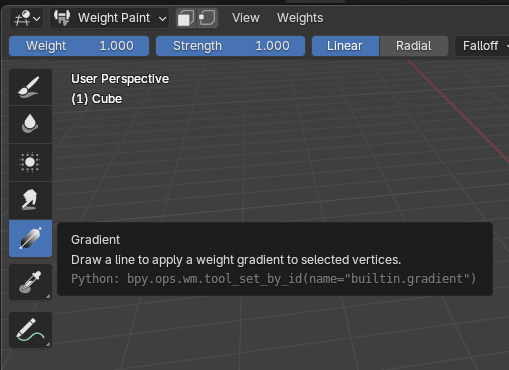Open the View menu

coord(246,18)
